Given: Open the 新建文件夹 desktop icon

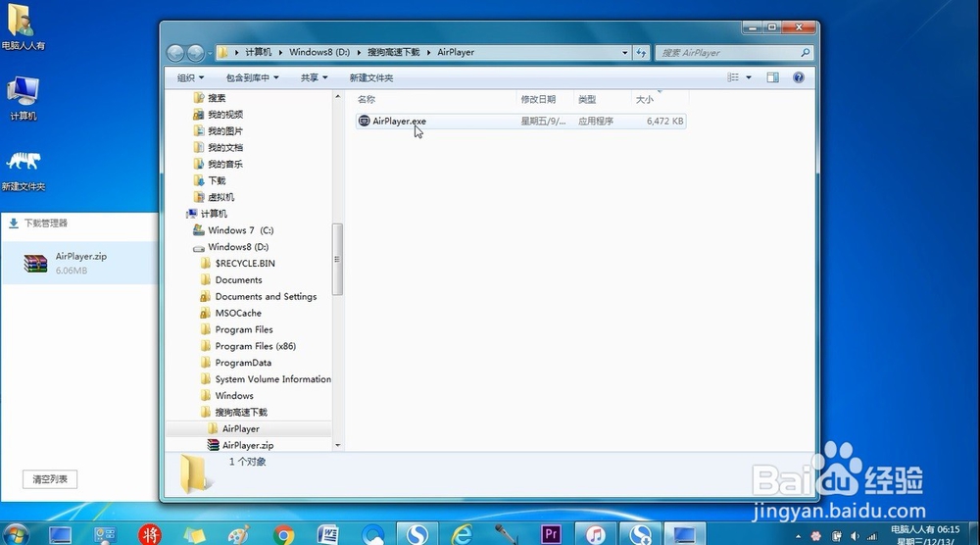Looking at the screenshot, I should click(x=24, y=170).
